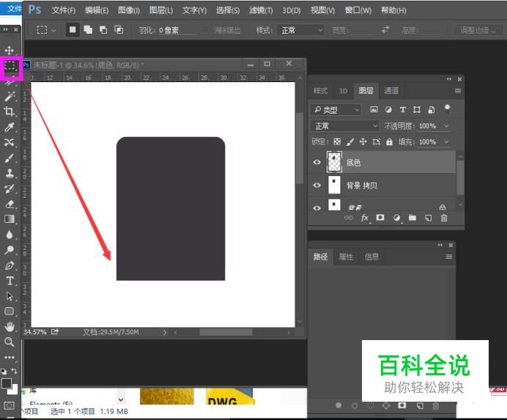
Task: Create a new layer group folder
Action: pyautogui.click(x=412, y=218)
